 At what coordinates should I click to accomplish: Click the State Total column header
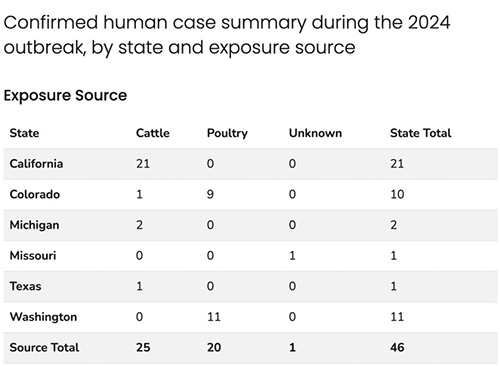pyautogui.click(x=421, y=133)
